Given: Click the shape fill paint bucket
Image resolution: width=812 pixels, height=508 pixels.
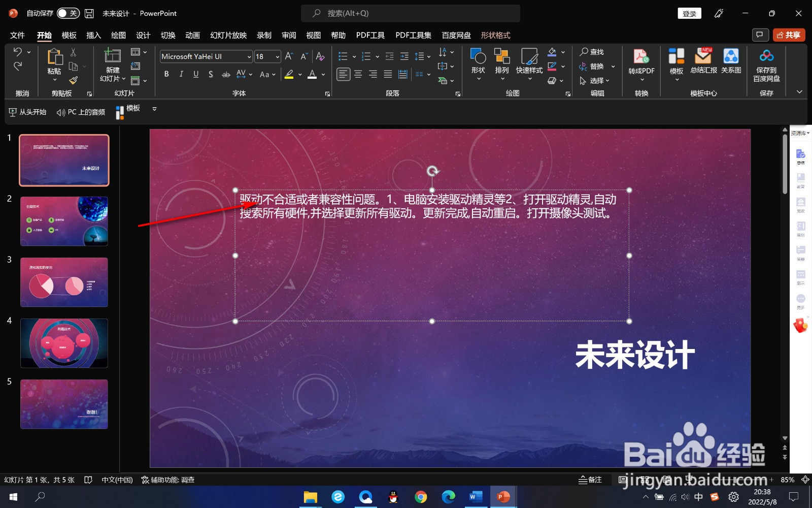Looking at the screenshot, I should pos(552,52).
